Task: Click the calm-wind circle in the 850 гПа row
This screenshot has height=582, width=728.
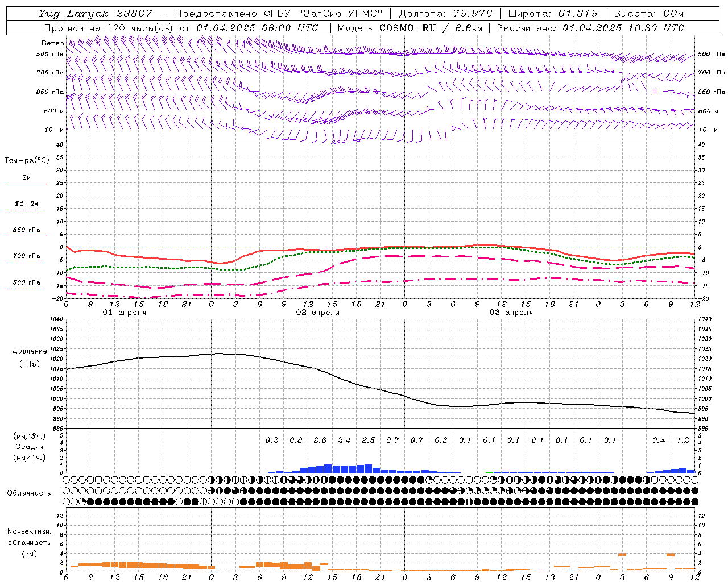Action: (655, 92)
